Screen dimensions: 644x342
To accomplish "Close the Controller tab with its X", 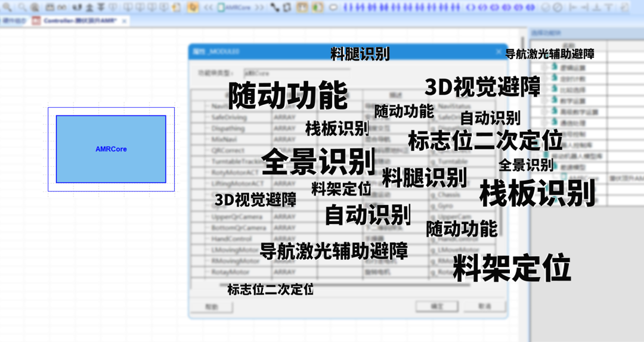I will coord(124,20).
